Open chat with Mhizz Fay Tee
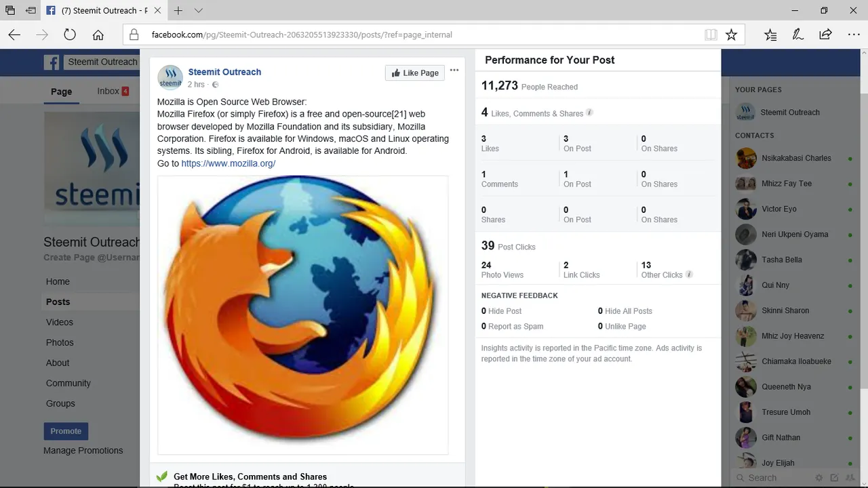 point(795,184)
